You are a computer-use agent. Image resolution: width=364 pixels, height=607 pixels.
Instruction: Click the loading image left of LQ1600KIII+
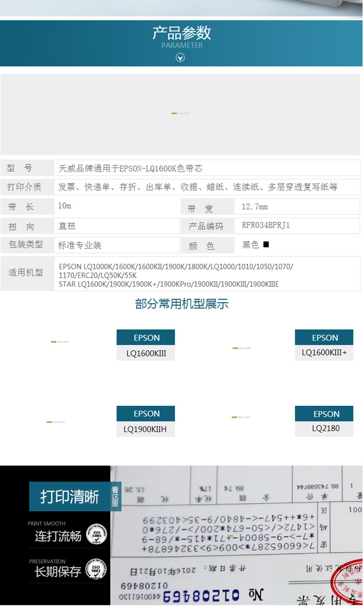241,348
